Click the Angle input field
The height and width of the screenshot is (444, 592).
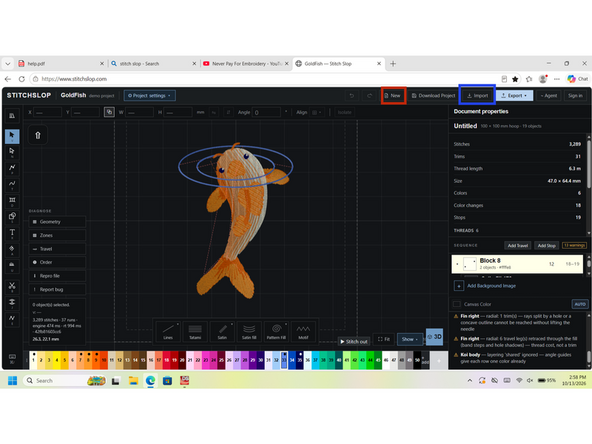tap(267, 112)
